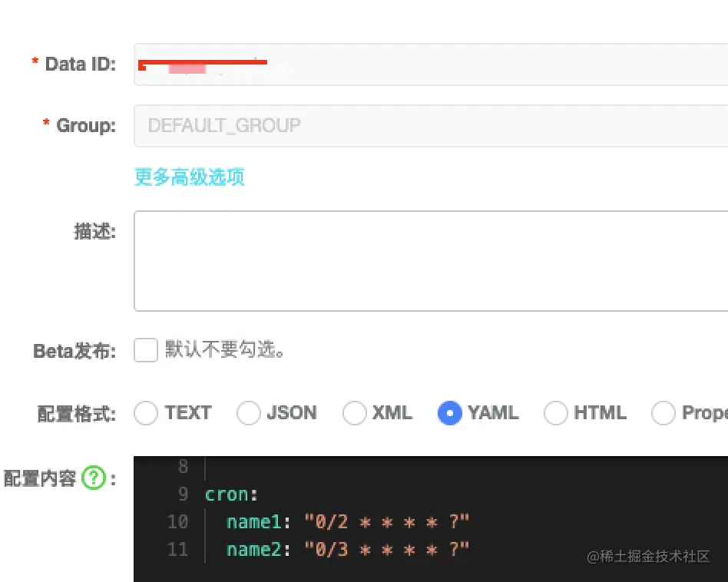The image size is (728, 582).
Task: Click the Group field showing DEFAULT_GROUP
Action: click(x=431, y=125)
